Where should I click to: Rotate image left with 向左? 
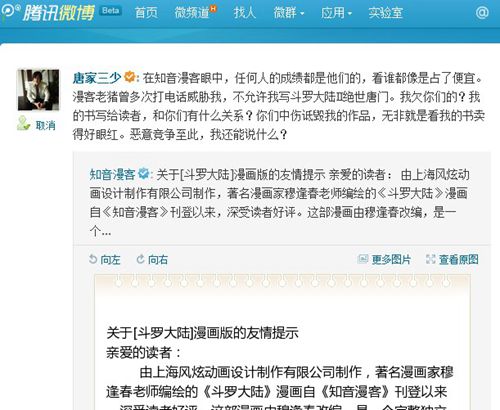pos(104,259)
